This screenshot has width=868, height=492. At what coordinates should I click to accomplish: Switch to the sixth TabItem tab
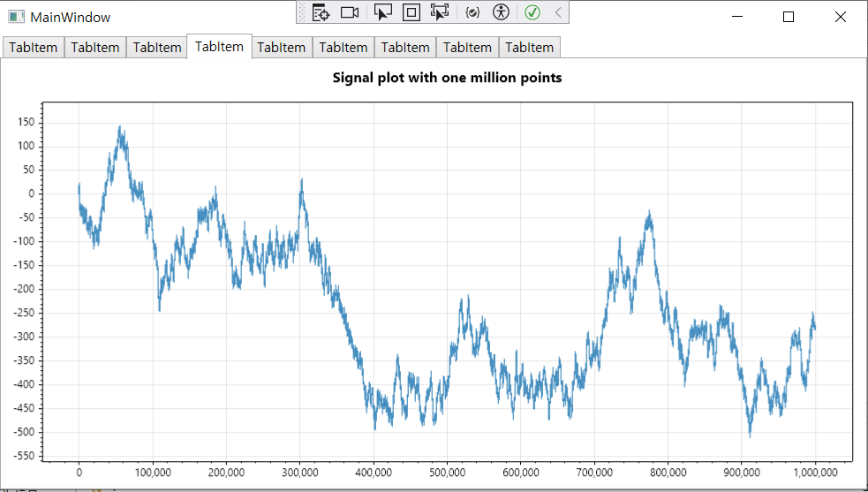[343, 48]
